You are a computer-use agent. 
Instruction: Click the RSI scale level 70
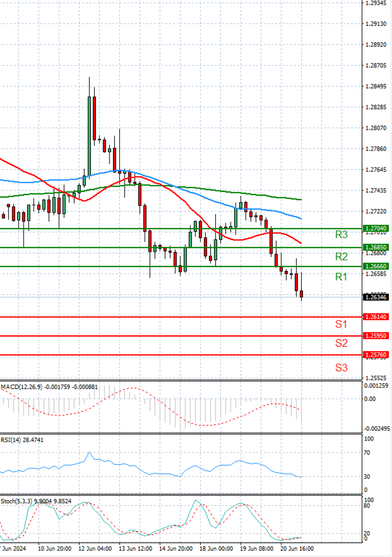(367, 452)
